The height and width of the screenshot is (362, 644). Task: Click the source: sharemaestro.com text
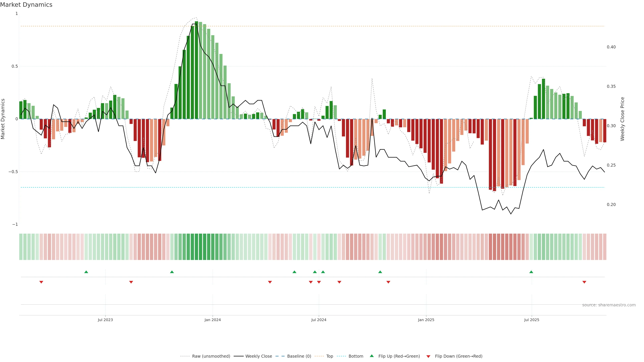pyautogui.click(x=609, y=305)
